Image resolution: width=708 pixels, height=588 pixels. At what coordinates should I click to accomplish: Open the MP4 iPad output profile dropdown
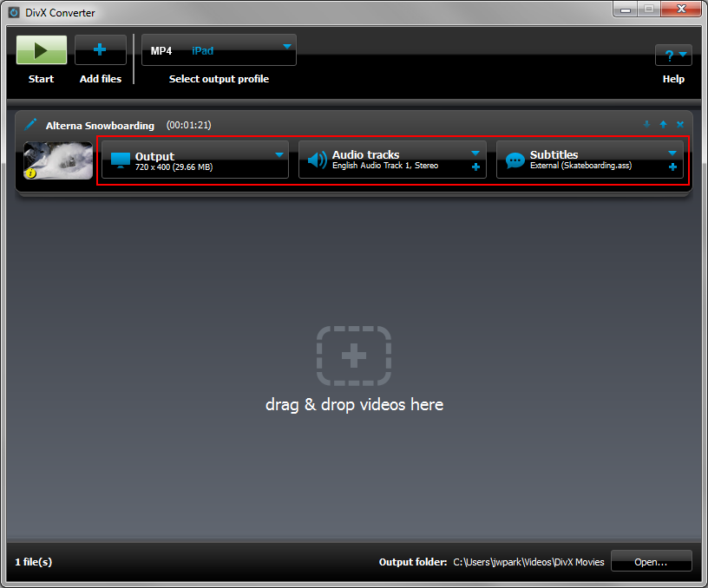coord(219,50)
